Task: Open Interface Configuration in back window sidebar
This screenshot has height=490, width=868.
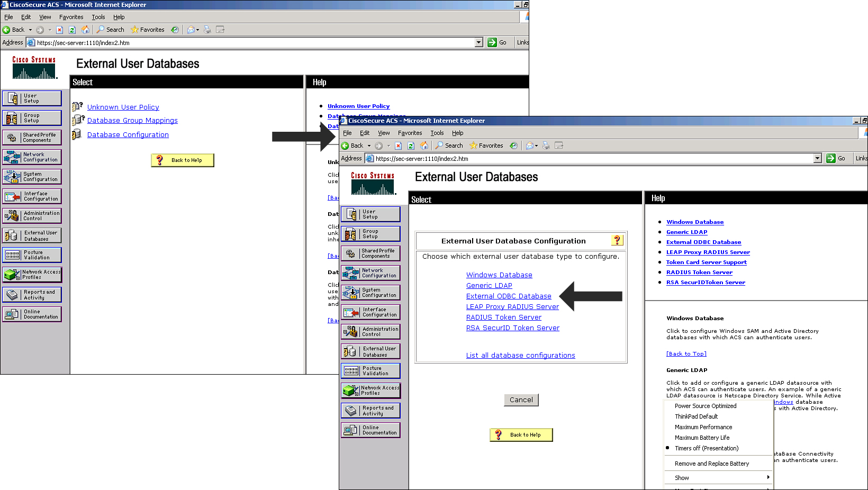Action: click(x=32, y=196)
